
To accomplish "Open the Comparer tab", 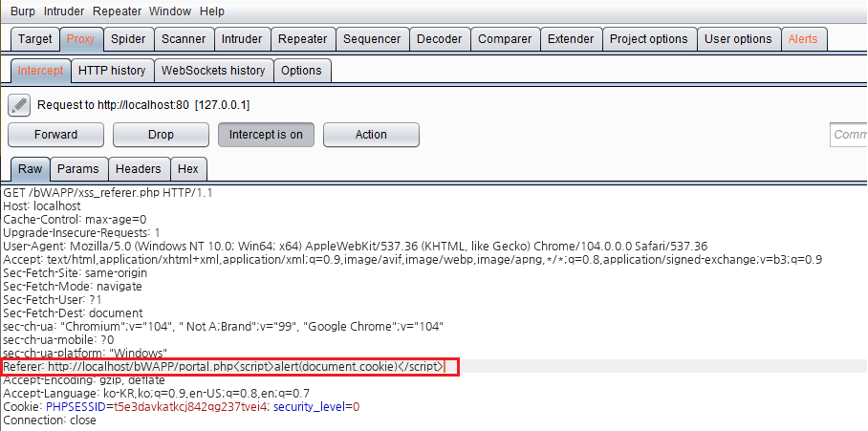I will (x=505, y=39).
